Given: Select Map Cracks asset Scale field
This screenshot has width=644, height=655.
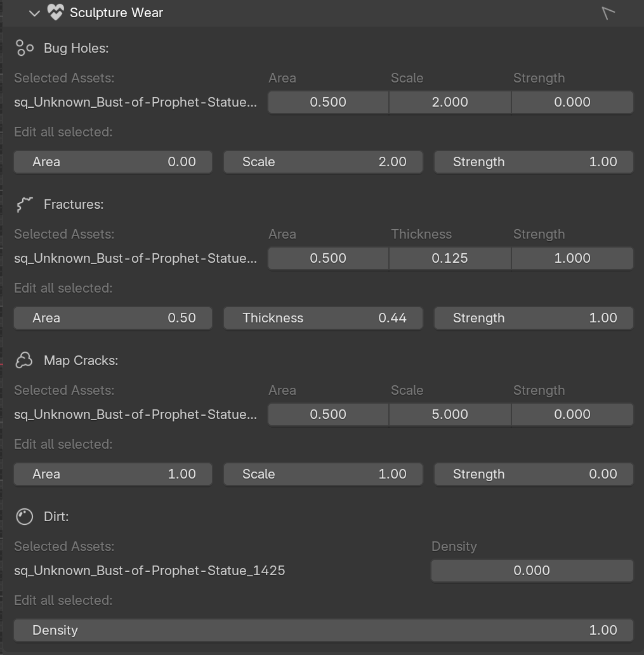Looking at the screenshot, I should (x=450, y=414).
